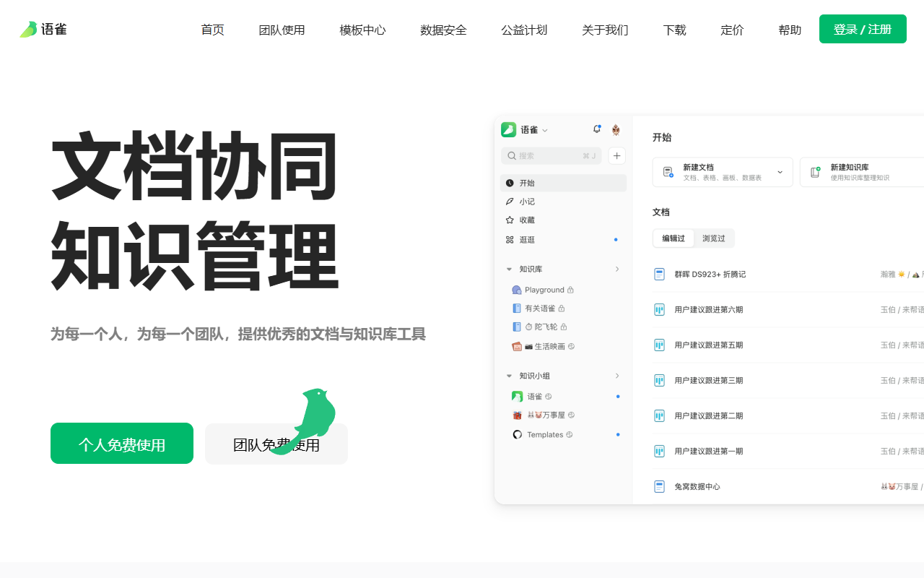This screenshot has height=578, width=924.
Task: Open the 新建文档 dropdown arrow
Action: 780,172
